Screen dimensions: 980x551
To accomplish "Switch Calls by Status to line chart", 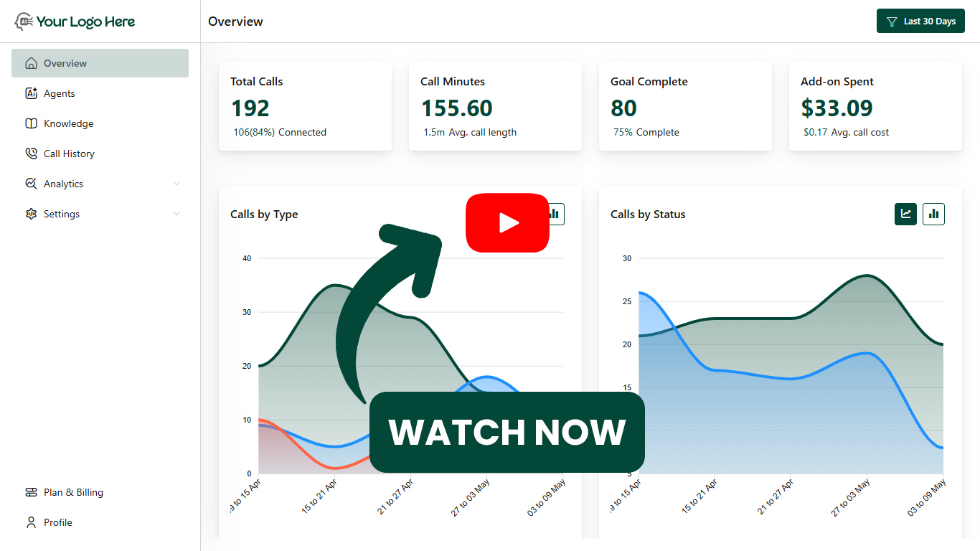I will pos(905,214).
